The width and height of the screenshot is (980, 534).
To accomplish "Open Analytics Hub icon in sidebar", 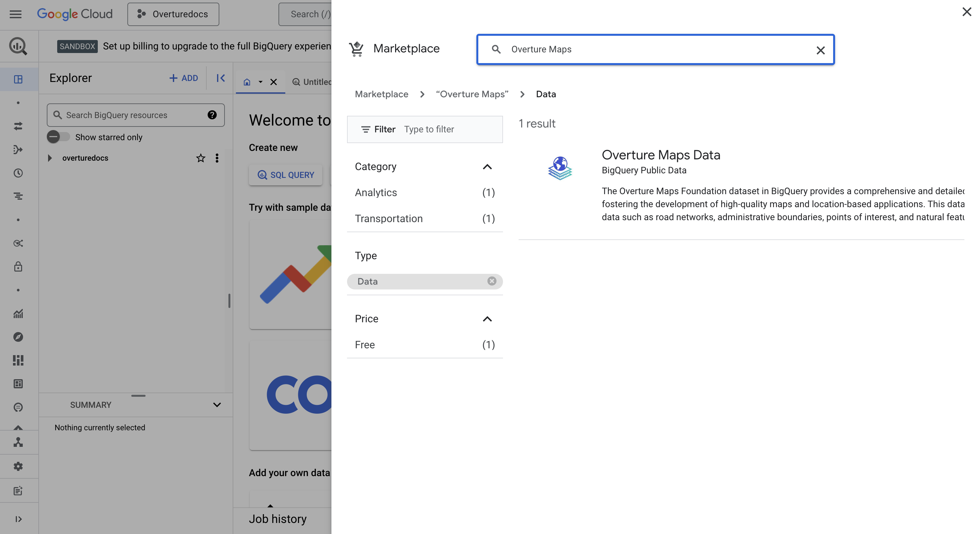I will pos(18,243).
